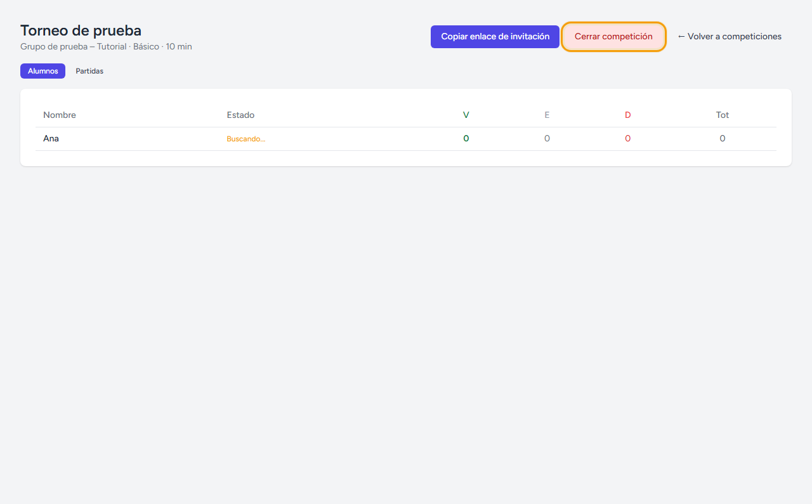Copy the invitation link

[495, 37]
